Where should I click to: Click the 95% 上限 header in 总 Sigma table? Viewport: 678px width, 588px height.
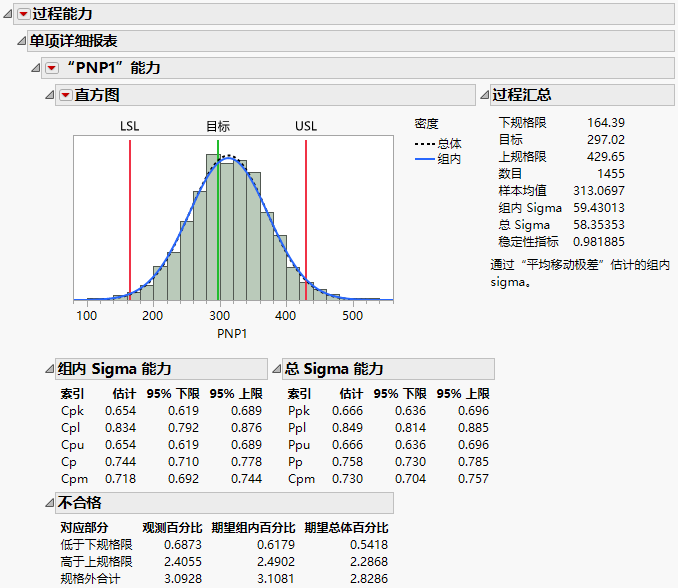463,394
